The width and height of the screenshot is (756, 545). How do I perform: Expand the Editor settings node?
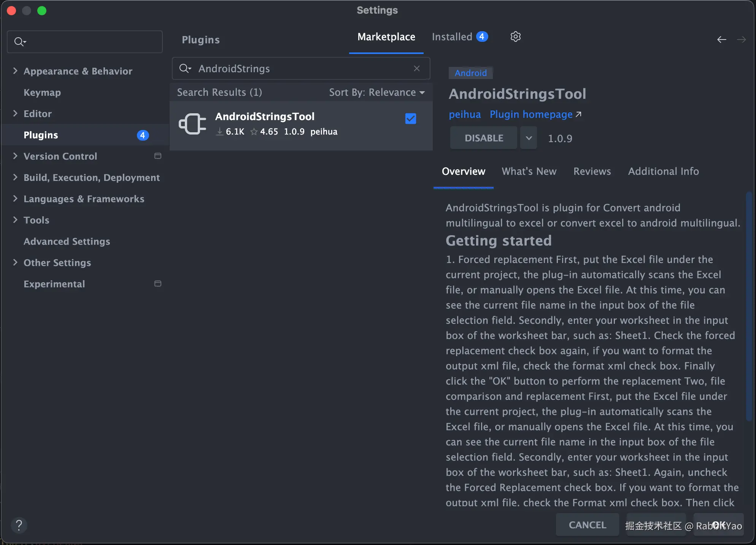[15, 114]
